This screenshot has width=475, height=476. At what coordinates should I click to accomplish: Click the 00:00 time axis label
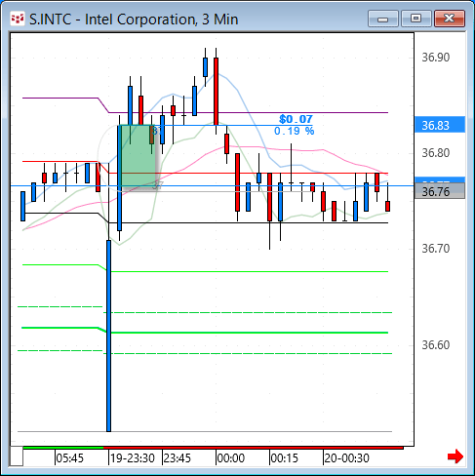pos(230,458)
